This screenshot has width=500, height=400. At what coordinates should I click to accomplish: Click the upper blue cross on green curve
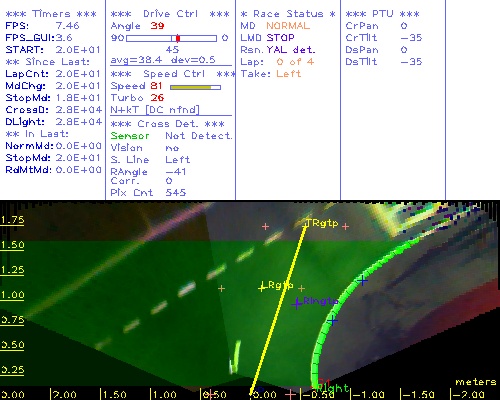[363, 281]
